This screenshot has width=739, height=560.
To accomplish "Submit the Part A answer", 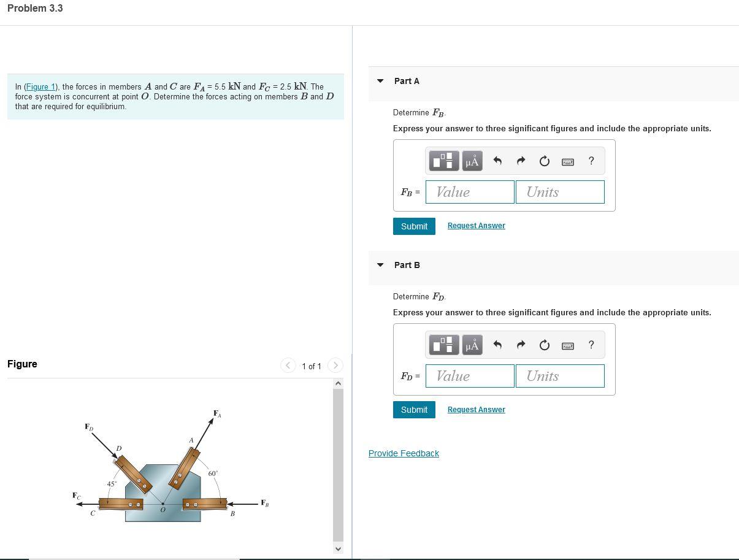I will [x=414, y=226].
